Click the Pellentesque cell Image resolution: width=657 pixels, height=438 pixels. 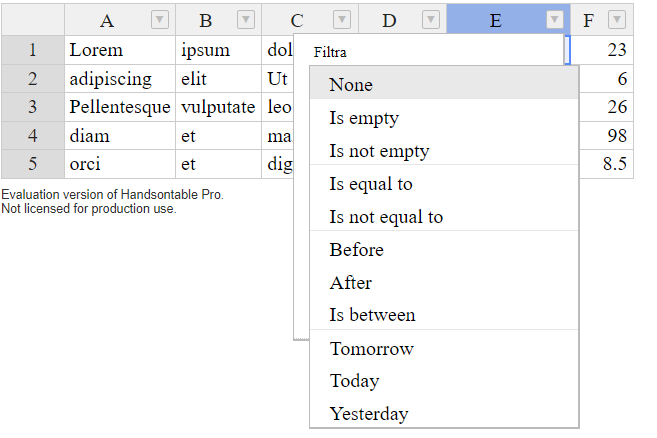(x=120, y=107)
